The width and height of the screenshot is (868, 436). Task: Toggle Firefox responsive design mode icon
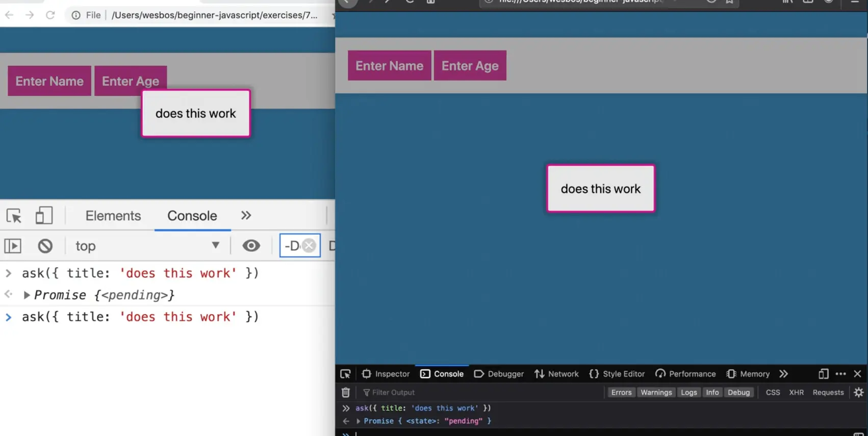point(823,374)
